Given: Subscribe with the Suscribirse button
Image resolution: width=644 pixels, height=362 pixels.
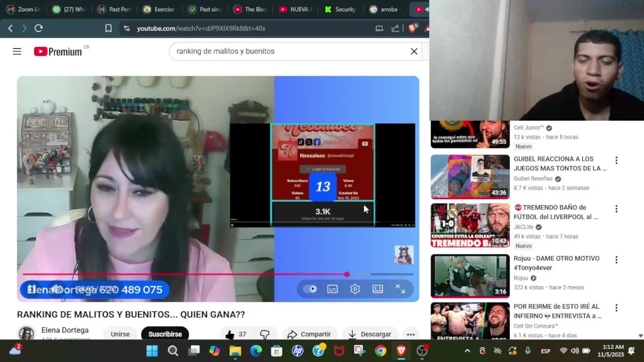Looking at the screenshot, I should coord(165,334).
